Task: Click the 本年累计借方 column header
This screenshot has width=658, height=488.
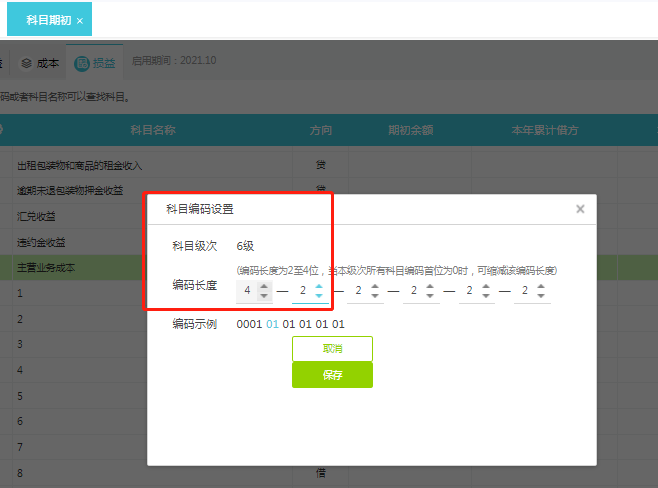Action: (x=544, y=130)
